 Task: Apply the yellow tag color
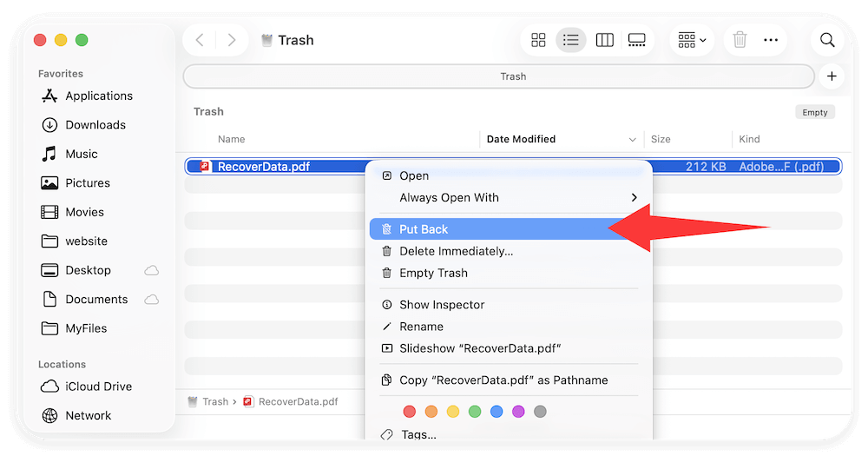pyautogui.click(x=453, y=412)
